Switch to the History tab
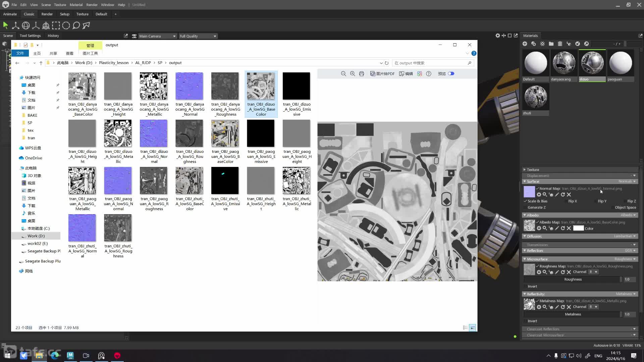Screen dimensions: 644x362 [x=53, y=36]
